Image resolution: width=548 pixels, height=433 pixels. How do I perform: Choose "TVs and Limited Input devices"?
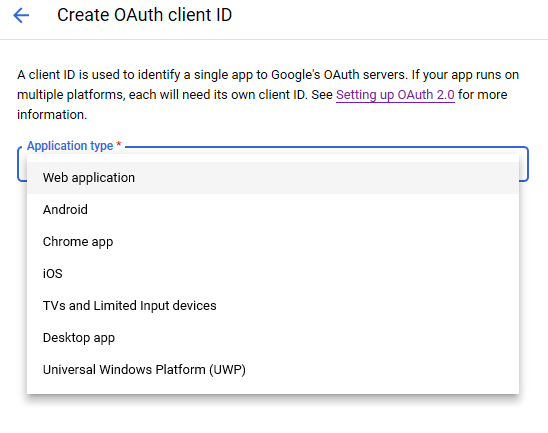(x=273, y=306)
